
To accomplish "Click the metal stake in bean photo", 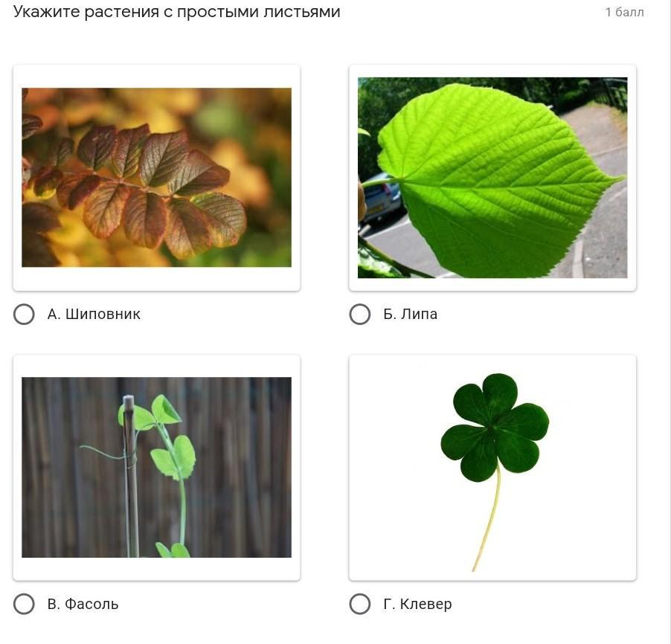I will 129,476.
